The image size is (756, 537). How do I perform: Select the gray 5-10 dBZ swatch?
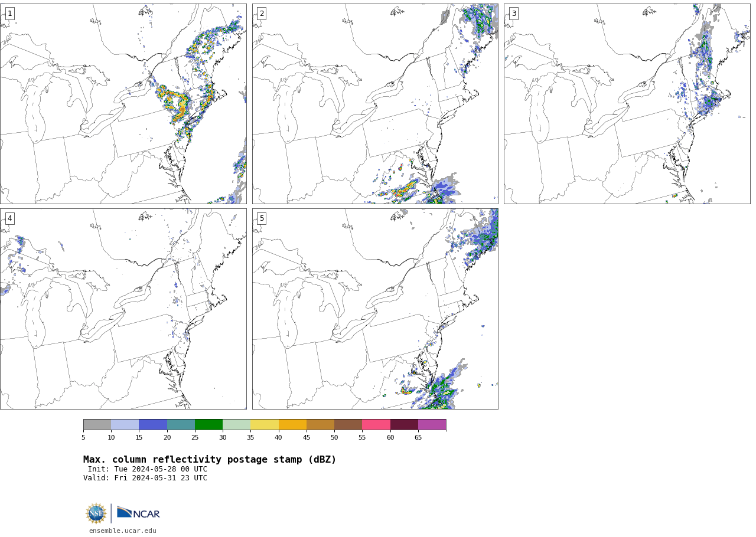[x=97, y=425]
